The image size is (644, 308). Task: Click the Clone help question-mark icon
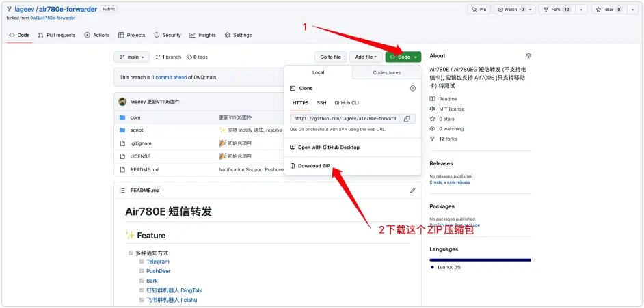pyautogui.click(x=412, y=88)
